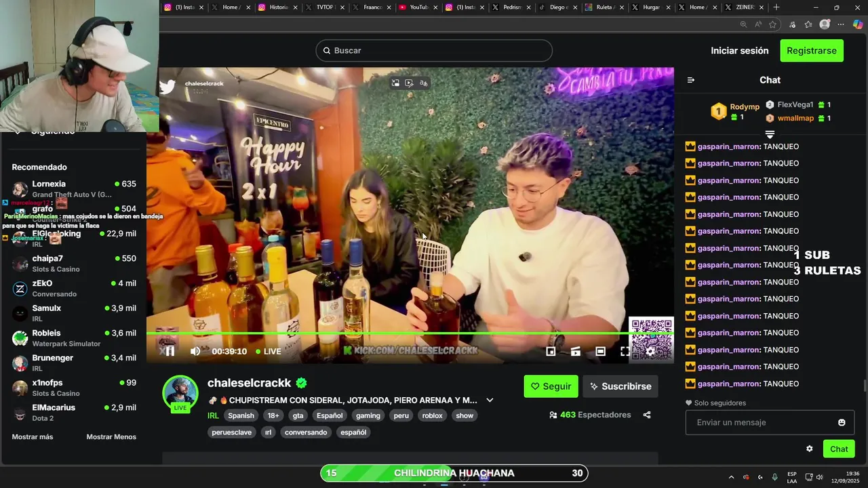Click Mostrar Menos in sidebar
The image size is (868, 488).
[111, 437]
